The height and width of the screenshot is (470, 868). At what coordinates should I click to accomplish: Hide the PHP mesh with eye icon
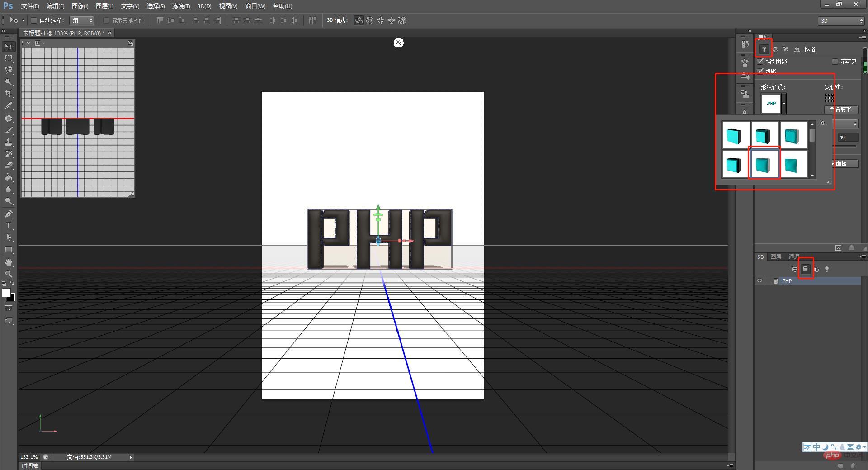pos(759,281)
